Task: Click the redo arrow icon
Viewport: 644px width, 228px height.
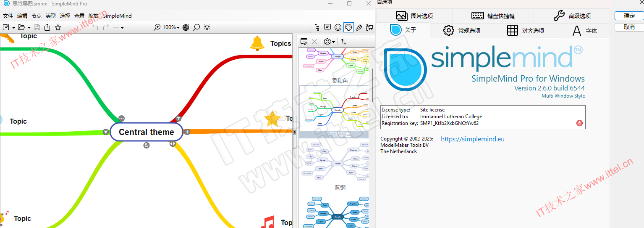Action: pos(106,27)
